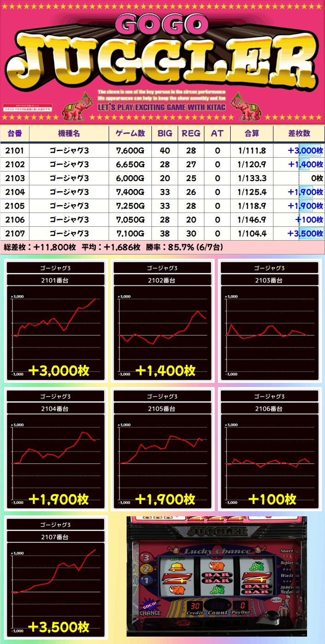The width and height of the screenshot is (325, 644).
Task: Open the 2102番台 slump graph
Action: click(163, 321)
